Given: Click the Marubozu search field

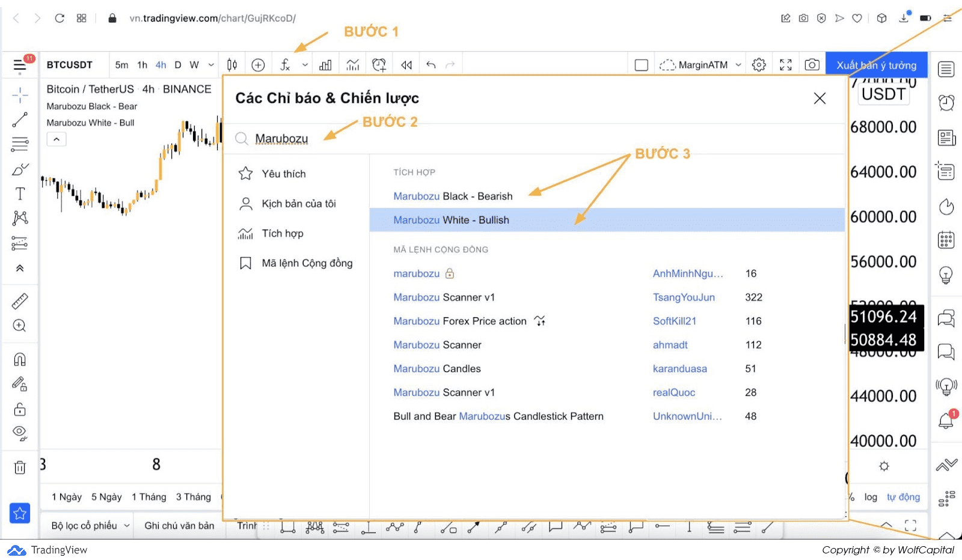Looking at the screenshot, I should click(534, 139).
